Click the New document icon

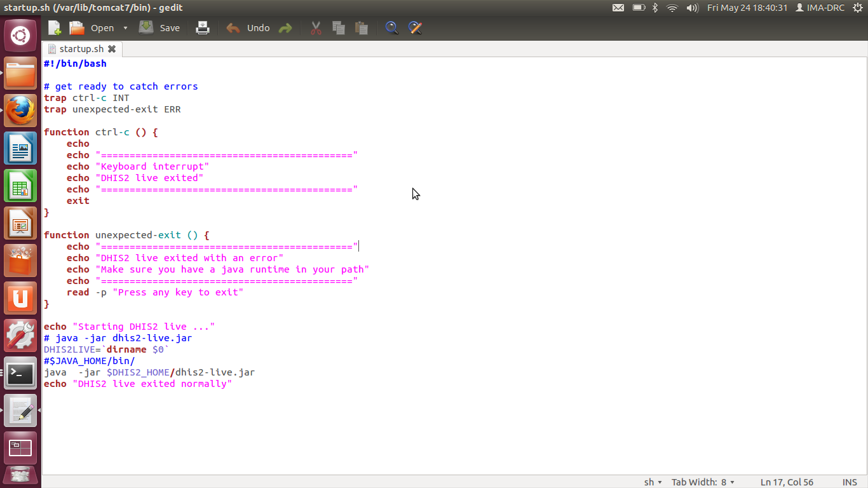pyautogui.click(x=55, y=28)
